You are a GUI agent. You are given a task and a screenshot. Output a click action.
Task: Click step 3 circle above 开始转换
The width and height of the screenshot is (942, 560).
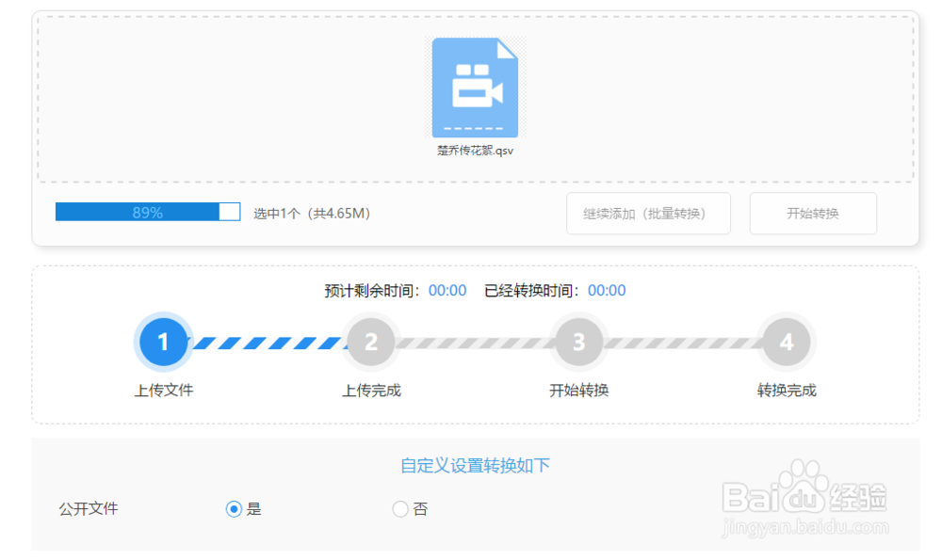pyautogui.click(x=578, y=343)
